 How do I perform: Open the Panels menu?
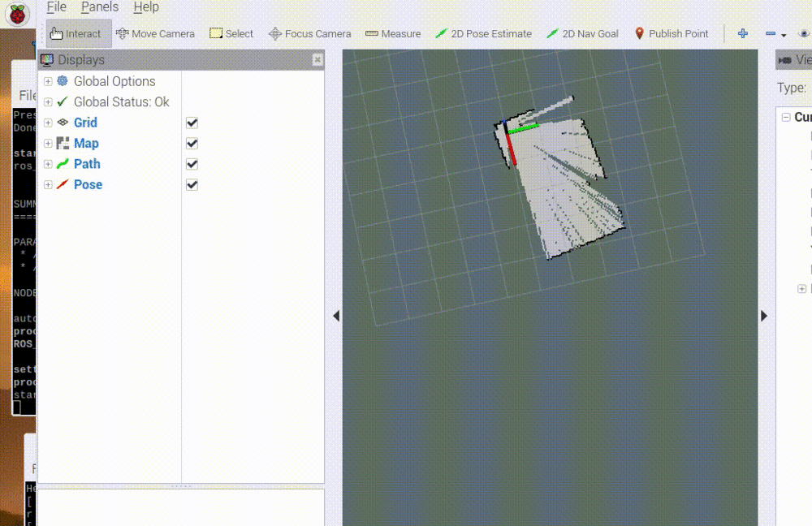(x=99, y=6)
